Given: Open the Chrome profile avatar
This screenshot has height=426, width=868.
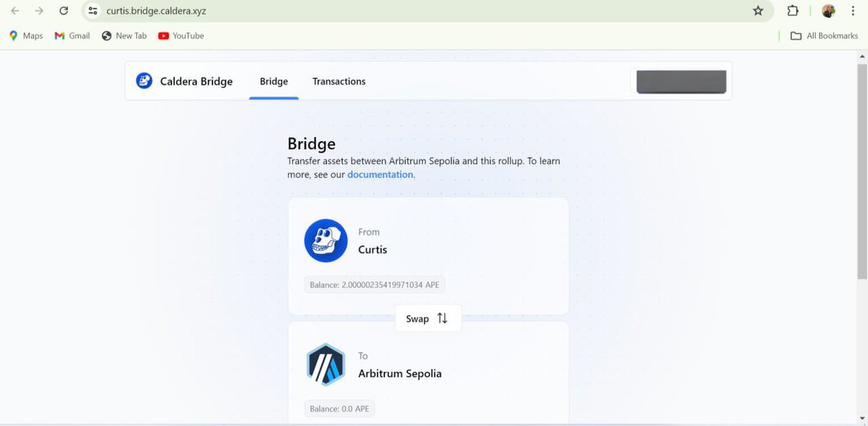Looking at the screenshot, I should pyautogui.click(x=829, y=11).
